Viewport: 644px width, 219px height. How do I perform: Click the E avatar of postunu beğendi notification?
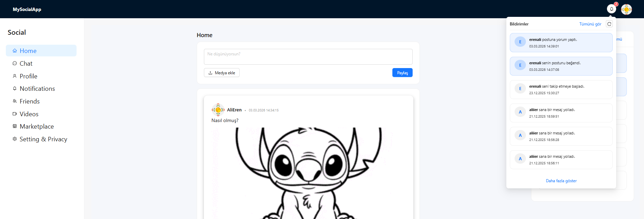coord(520,65)
